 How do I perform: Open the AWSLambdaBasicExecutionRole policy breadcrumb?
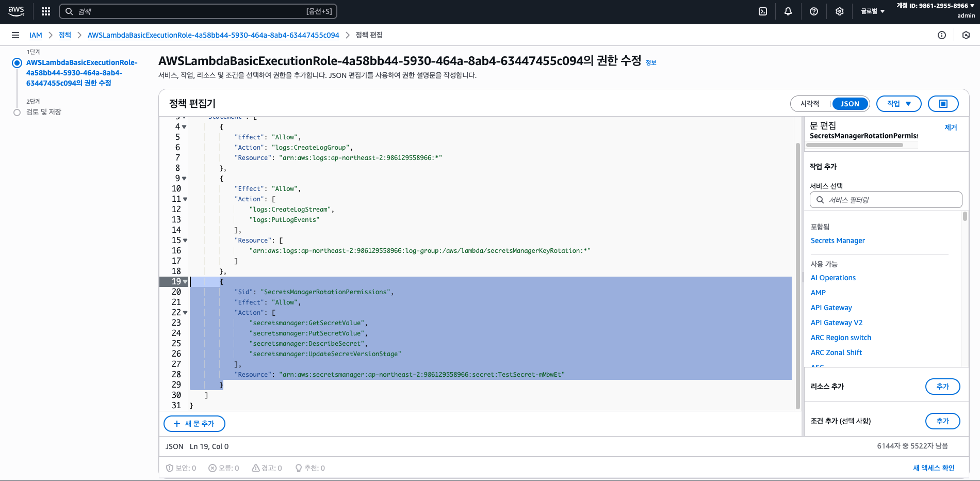click(x=214, y=35)
